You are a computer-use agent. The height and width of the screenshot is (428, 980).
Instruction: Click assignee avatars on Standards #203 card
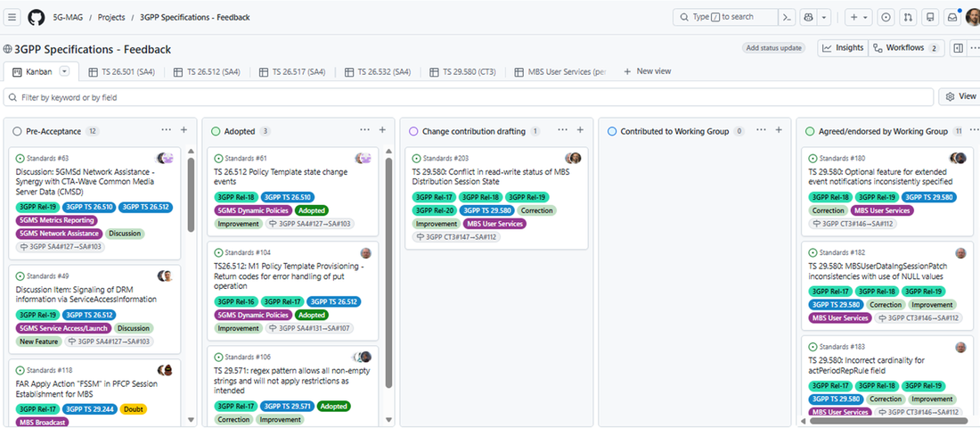[573, 159]
